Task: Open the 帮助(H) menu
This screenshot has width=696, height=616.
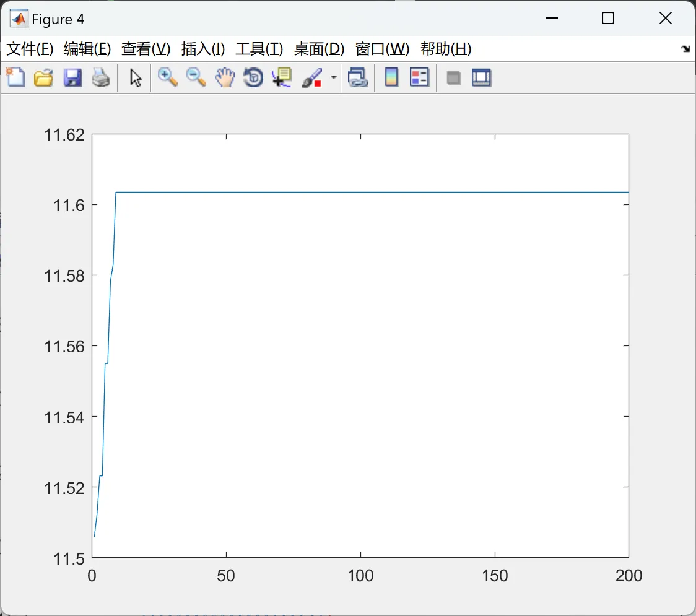Action: [446, 49]
